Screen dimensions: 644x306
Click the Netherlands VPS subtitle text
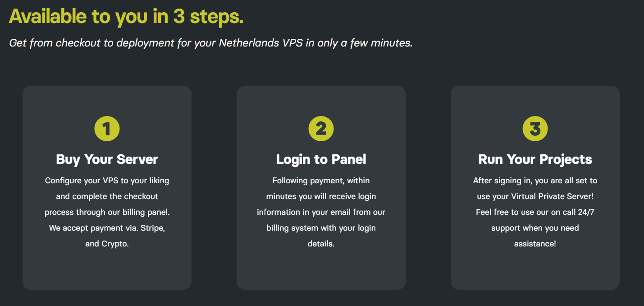tap(211, 43)
